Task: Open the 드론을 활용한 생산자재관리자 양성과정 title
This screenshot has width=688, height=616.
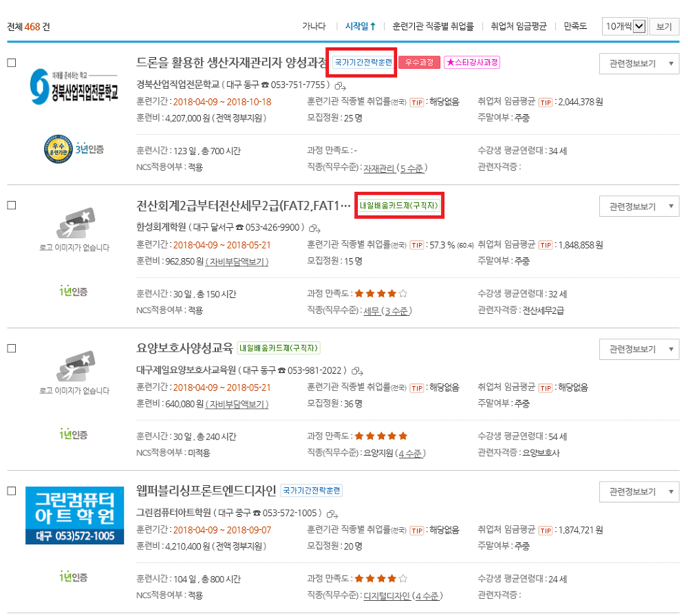Action: coord(232,63)
